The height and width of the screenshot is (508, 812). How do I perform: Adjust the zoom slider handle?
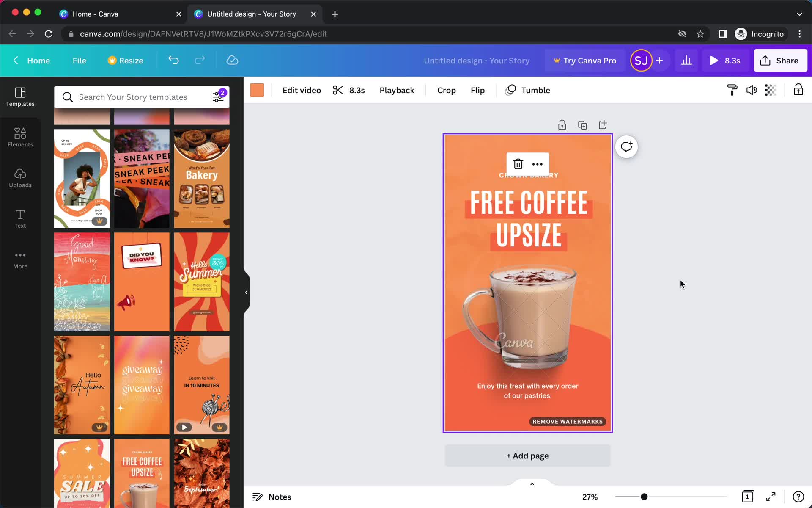pos(644,497)
